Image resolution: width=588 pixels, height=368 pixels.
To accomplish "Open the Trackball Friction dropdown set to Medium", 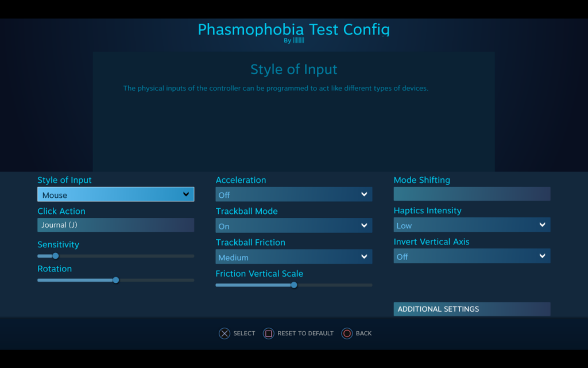I will (x=294, y=257).
